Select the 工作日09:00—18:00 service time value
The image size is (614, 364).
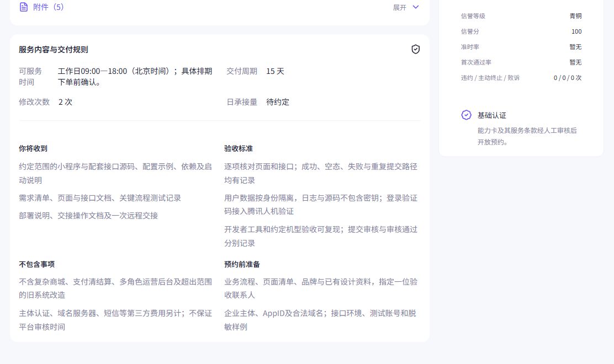tap(135, 77)
